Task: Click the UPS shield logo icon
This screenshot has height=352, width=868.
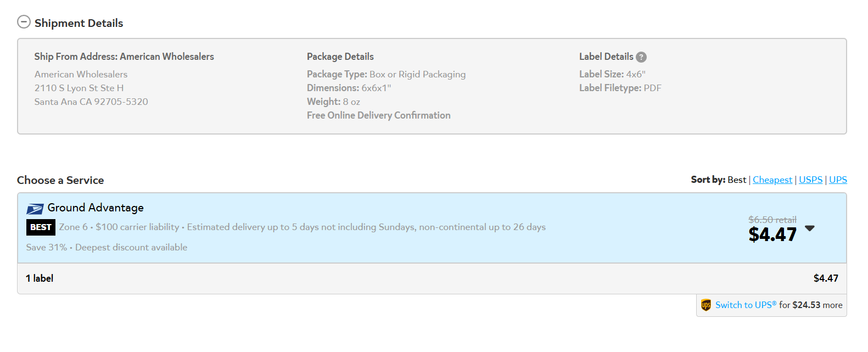Action: (x=706, y=305)
